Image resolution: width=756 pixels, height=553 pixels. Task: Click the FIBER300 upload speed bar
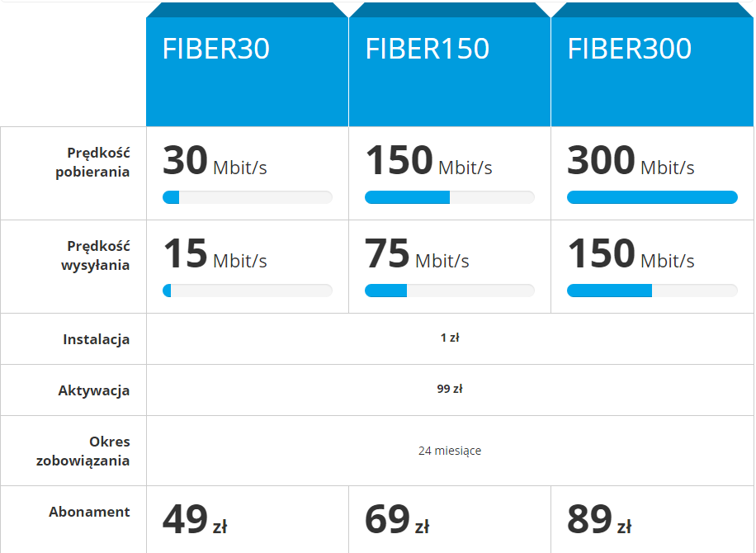(652, 291)
